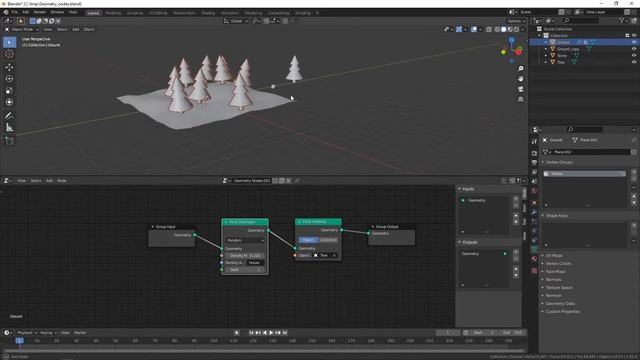Toggle visibility of Ground object in outliner
Image resolution: width=640 pixels, height=360 pixels.
(x=634, y=42)
